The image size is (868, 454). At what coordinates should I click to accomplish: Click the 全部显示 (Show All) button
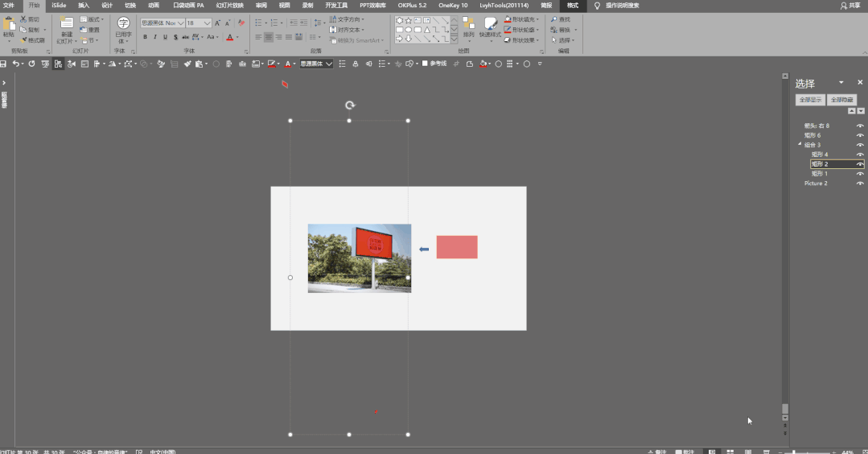[x=809, y=100]
